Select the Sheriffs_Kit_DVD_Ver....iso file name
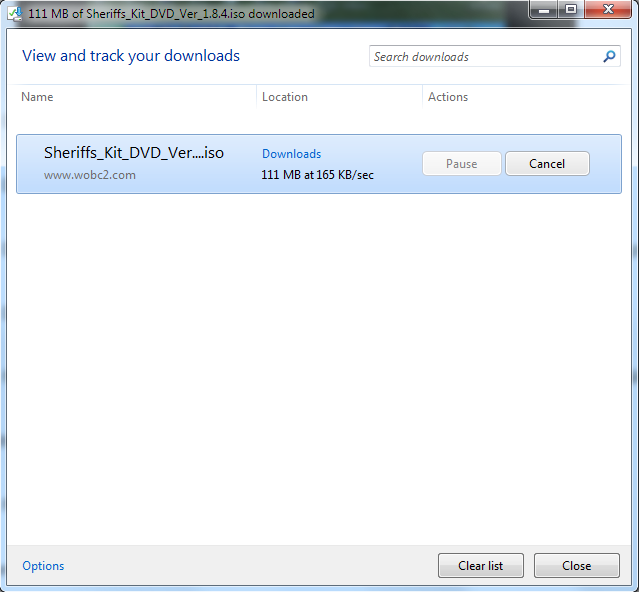The width and height of the screenshot is (639, 592). coord(134,153)
